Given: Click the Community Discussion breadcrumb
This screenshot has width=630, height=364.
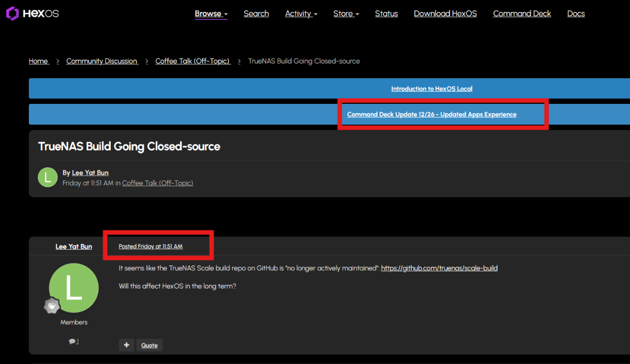Looking at the screenshot, I should point(102,61).
